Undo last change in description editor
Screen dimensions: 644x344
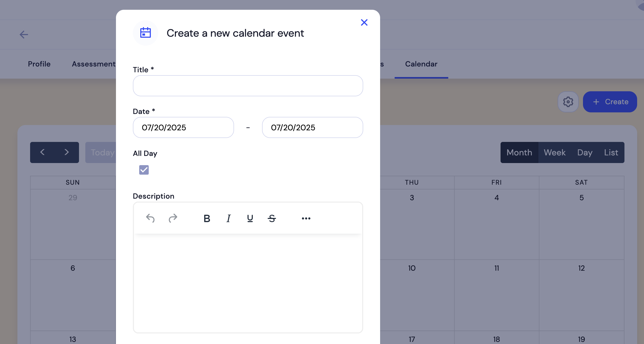(150, 218)
